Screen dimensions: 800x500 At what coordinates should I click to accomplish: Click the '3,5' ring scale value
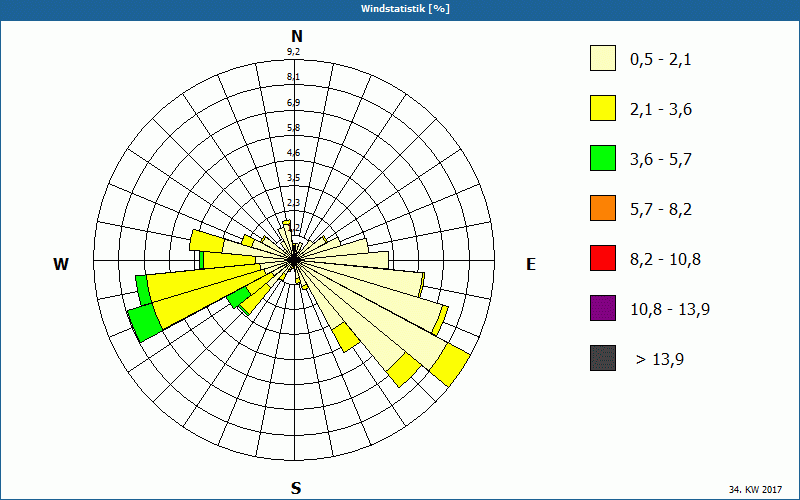(x=293, y=178)
